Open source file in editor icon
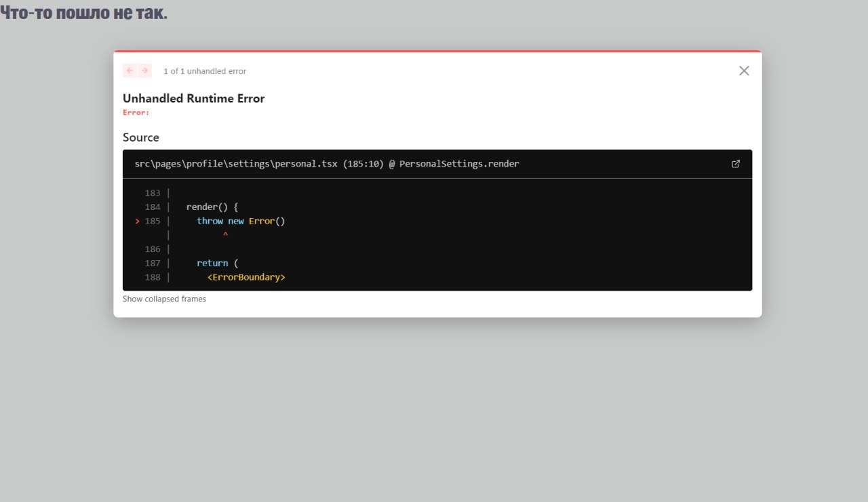This screenshot has width=868, height=502. pyautogui.click(x=736, y=164)
